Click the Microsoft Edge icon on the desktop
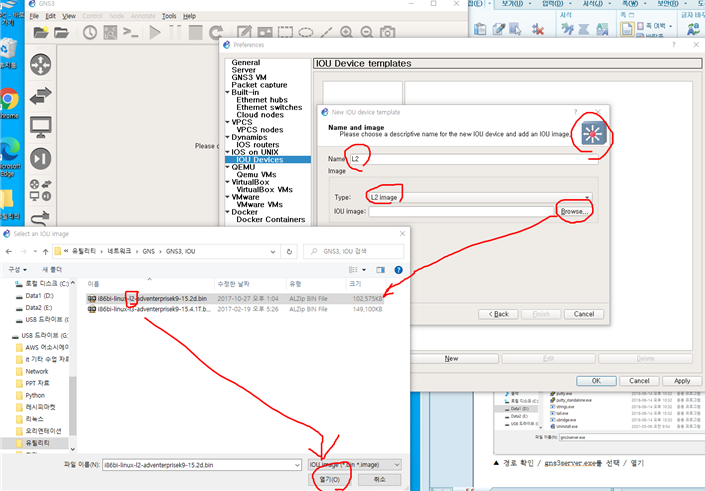This screenshot has height=491, width=705. 10,150
